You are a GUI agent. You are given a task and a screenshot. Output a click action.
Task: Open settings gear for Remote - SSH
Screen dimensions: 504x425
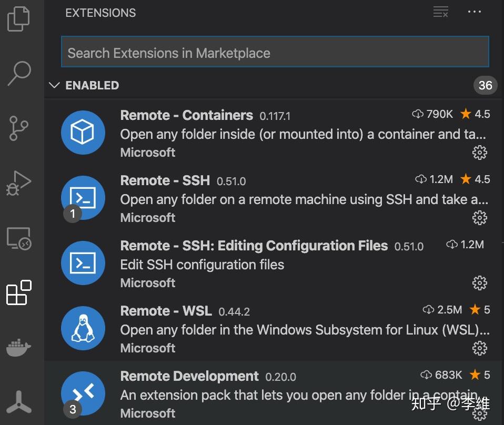(479, 217)
